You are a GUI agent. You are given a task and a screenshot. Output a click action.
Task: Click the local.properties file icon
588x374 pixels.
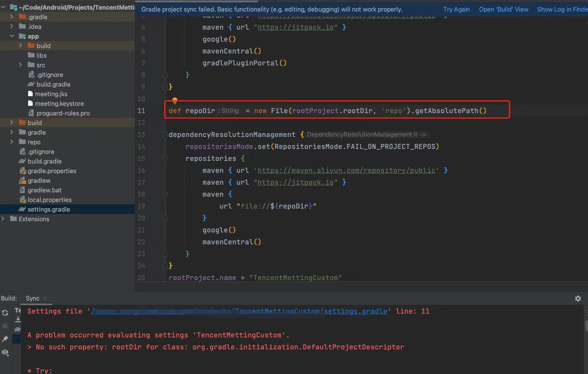tap(22, 200)
